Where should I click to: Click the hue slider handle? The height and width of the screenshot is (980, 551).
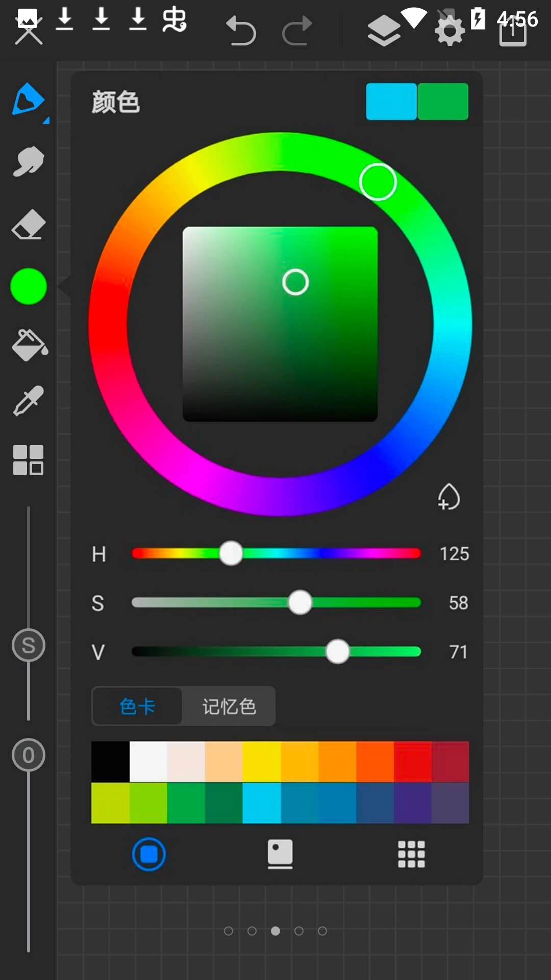point(231,554)
